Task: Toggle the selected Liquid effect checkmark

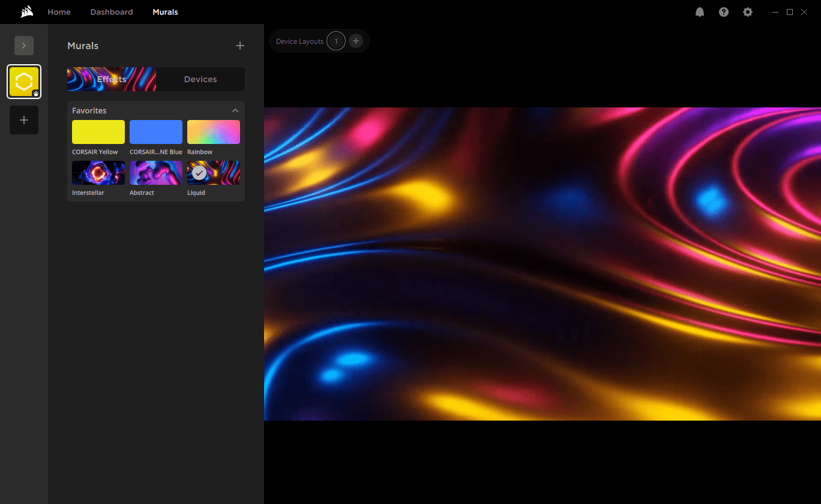Action: (x=199, y=173)
